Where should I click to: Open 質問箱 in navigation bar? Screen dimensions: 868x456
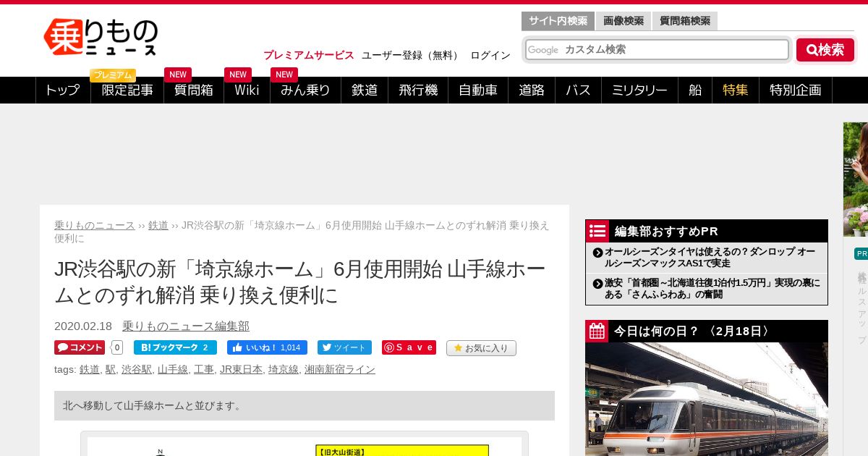[194, 90]
